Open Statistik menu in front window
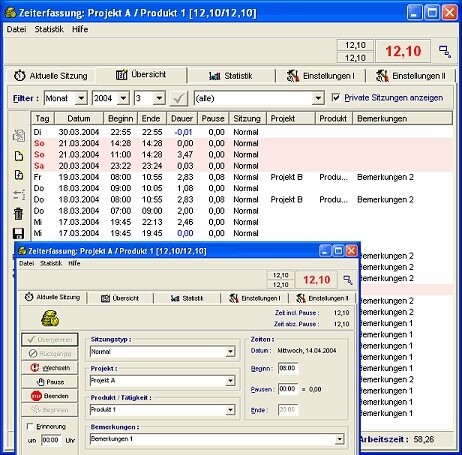The image size is (462, 455). click(51, 263)
